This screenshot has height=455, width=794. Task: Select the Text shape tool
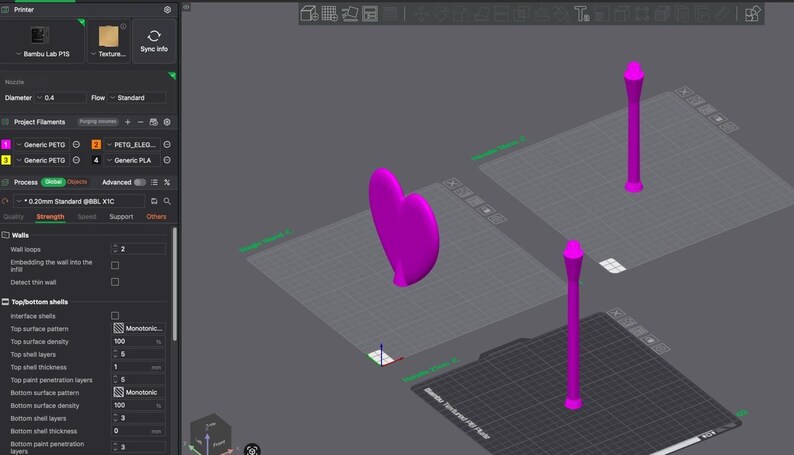581,14
